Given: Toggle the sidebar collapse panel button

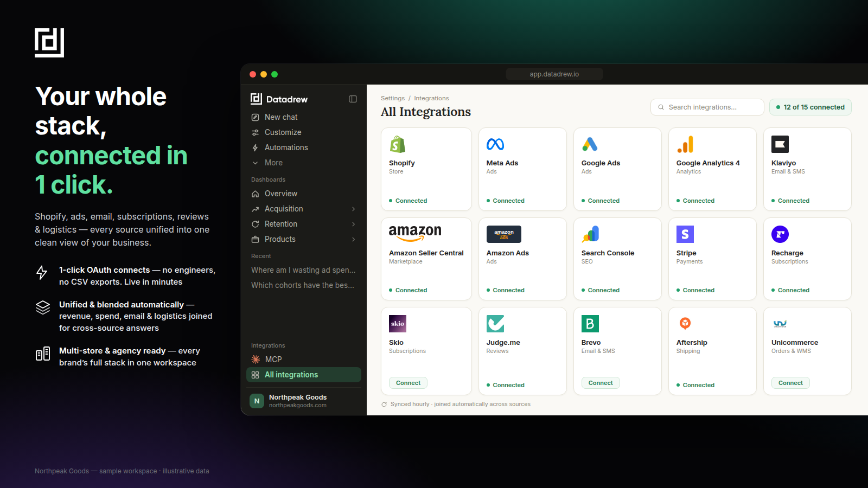Looking at the screenshot, I should tap(353, 99).
